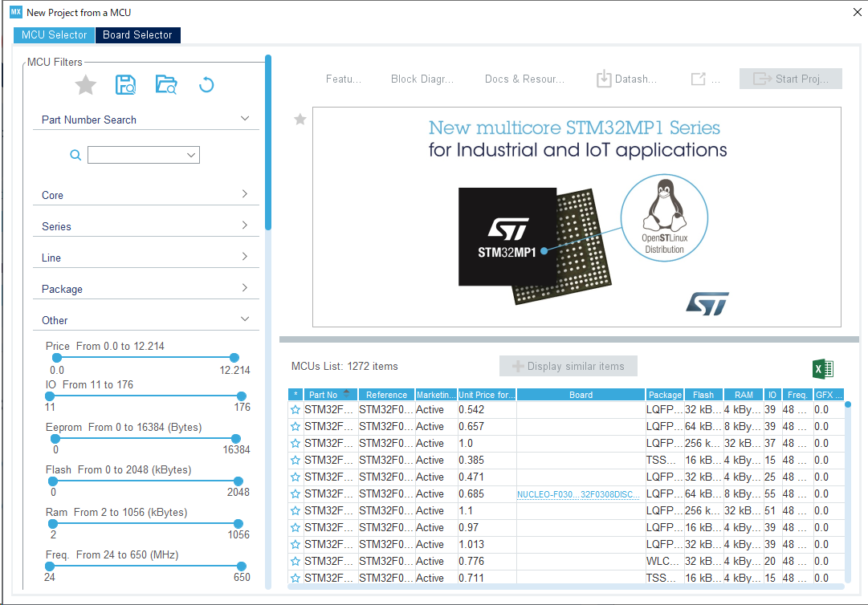The height and width of the screenshot is (605, 868).
Task: Favorite the MCU row priced 0.471
Action: tap(295, 477)
